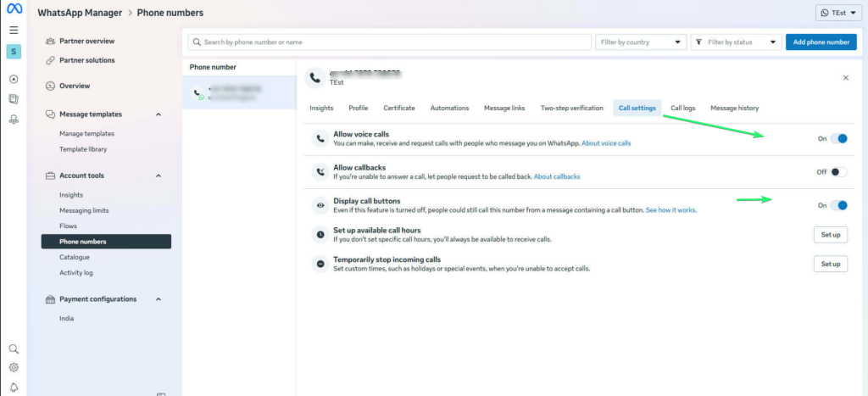Viewport: 868px width, 396px height.
Task: Click the Partner solutions link icon
Action: (51, 60)
